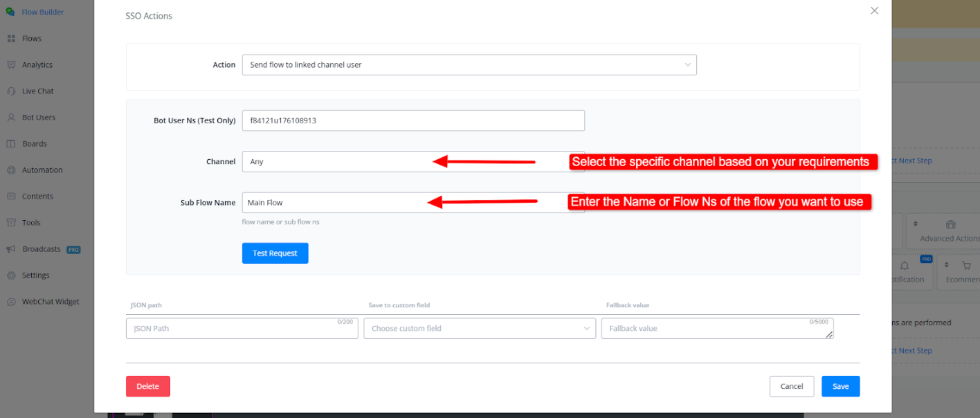Click the Analytics icon in sidebar
Image resolution: width=980 pixels, height=418 pixels.
click(11, 65)
